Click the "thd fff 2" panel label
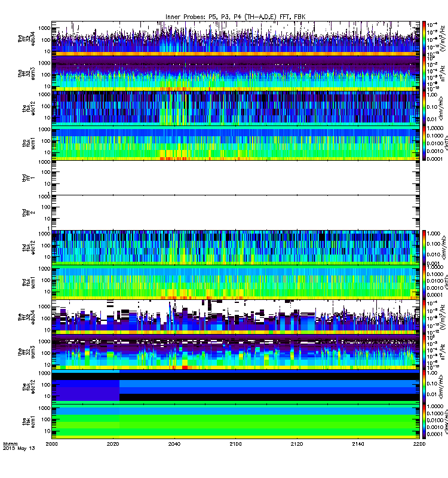Screen dimensions: 448x478 [29, 213]
